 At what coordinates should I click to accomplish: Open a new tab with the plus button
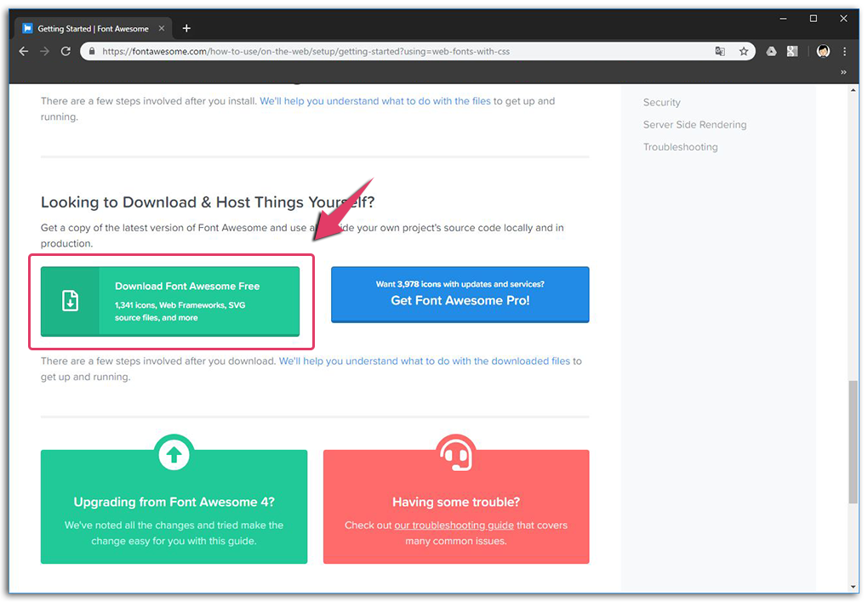(x=186, y=28)
